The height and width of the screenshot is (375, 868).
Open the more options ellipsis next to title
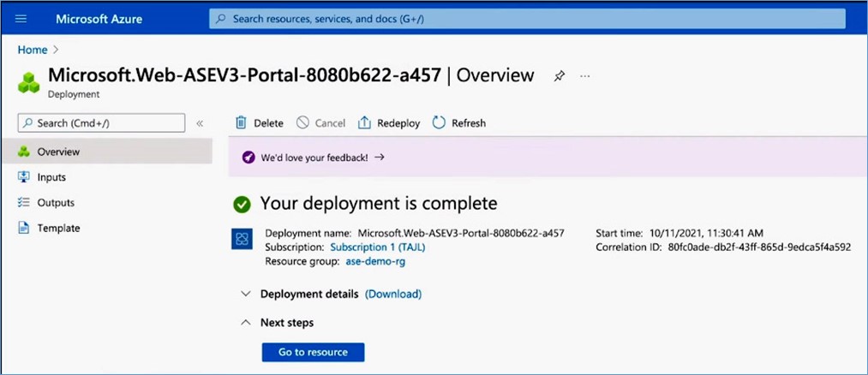pos(585,76)
